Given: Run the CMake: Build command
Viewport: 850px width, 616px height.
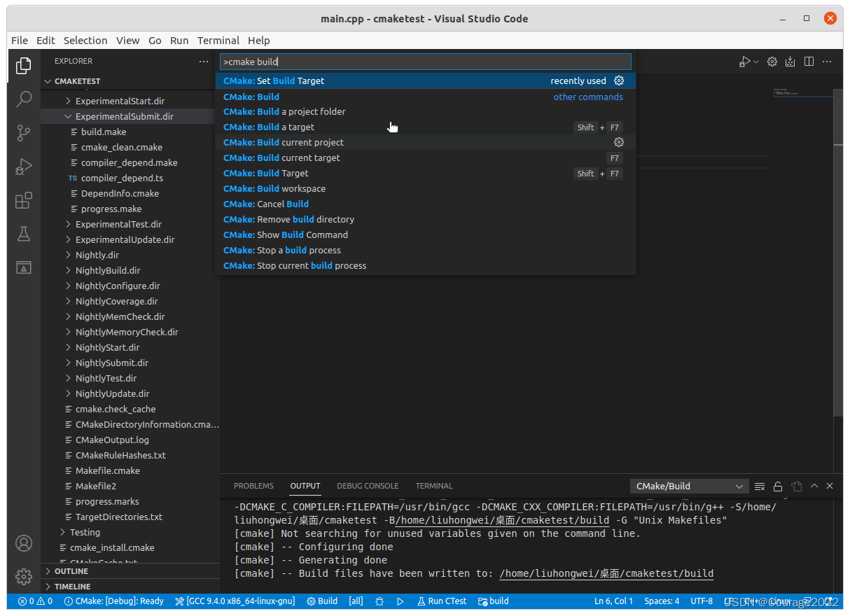Looking at the screenshot, I should 426,97.
